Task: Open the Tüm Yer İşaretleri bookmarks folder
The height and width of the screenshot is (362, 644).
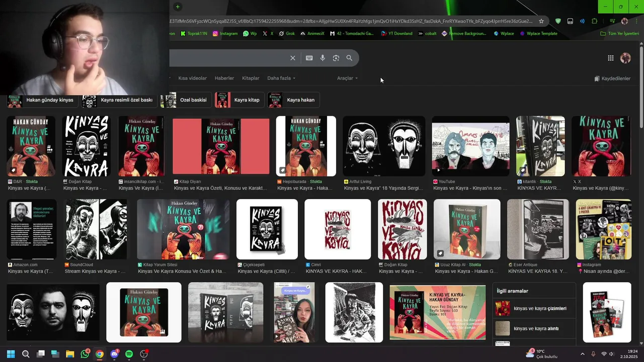Action: click(x=619, y=34)
